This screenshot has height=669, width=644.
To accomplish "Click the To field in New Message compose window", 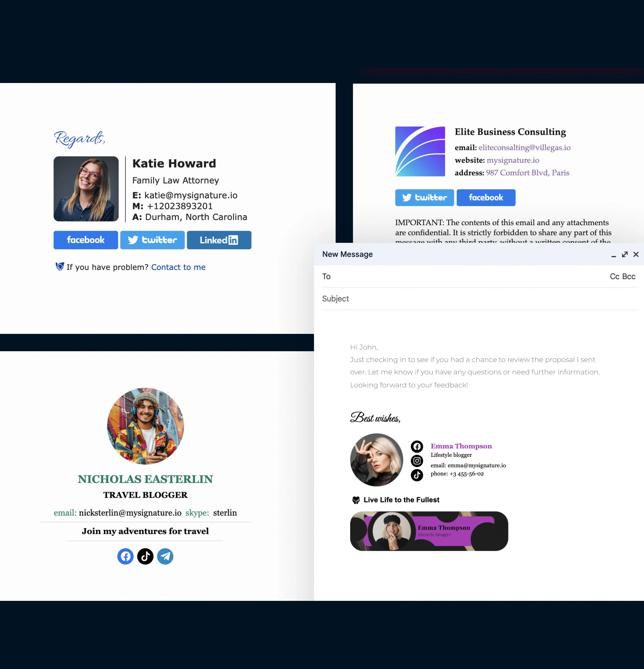I will click(x=477, y=276).
